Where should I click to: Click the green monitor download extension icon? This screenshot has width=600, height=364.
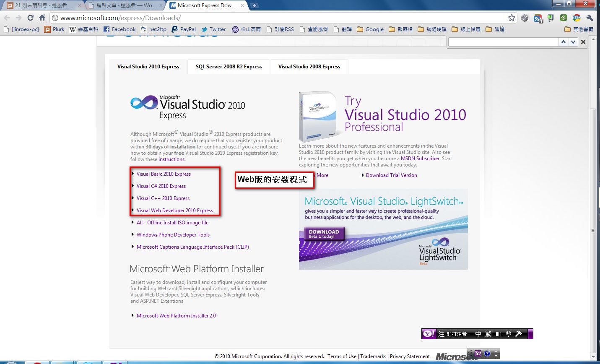(551, 18)
